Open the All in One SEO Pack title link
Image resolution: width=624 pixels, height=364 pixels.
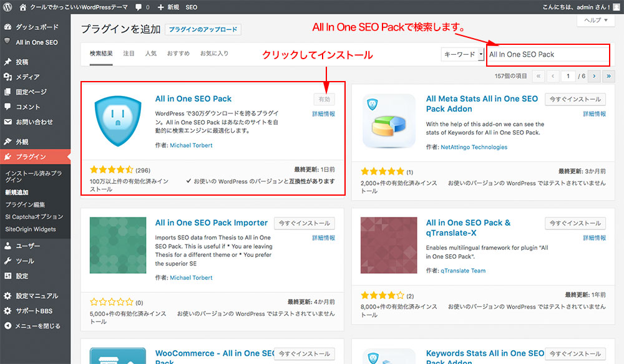[x=193, y=98]
